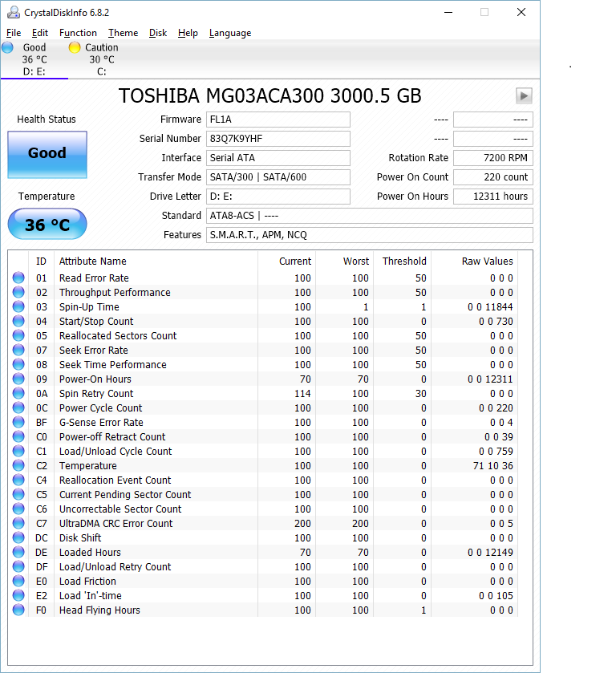Click the status icon for Uncorrectable Sector Count
Viewport: 616px width, 673px height.
[x=18, y=509]
